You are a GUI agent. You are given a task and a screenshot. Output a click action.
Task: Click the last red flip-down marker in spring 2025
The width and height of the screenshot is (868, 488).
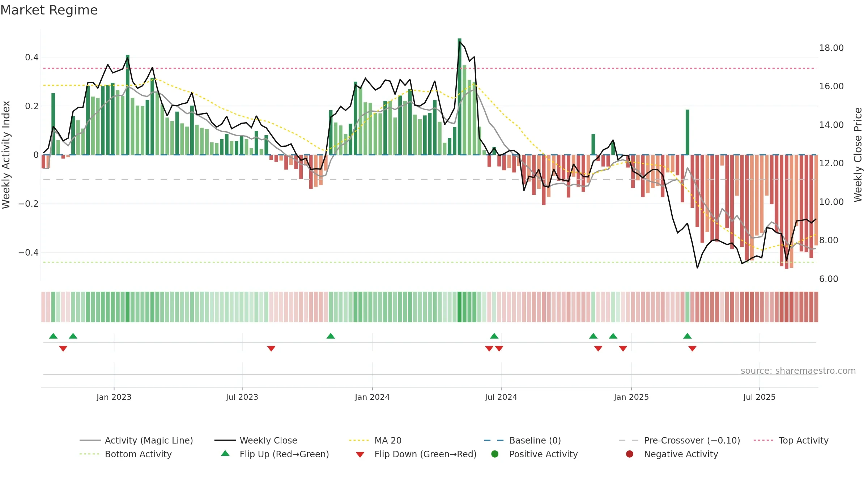click(692, 348)
